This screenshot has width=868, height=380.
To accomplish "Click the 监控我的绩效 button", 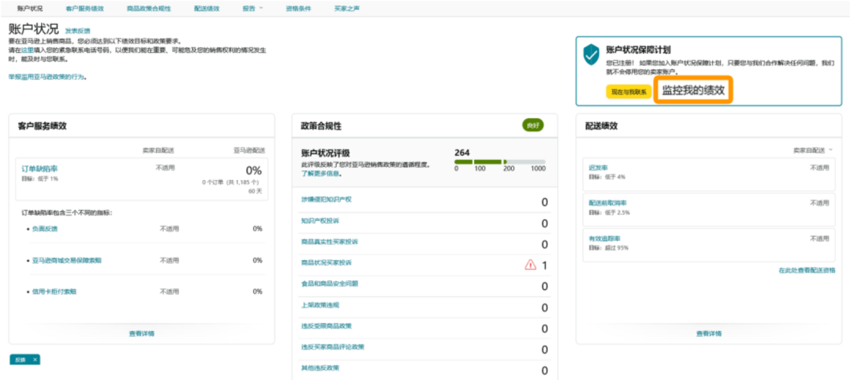I will click(694, 90).
